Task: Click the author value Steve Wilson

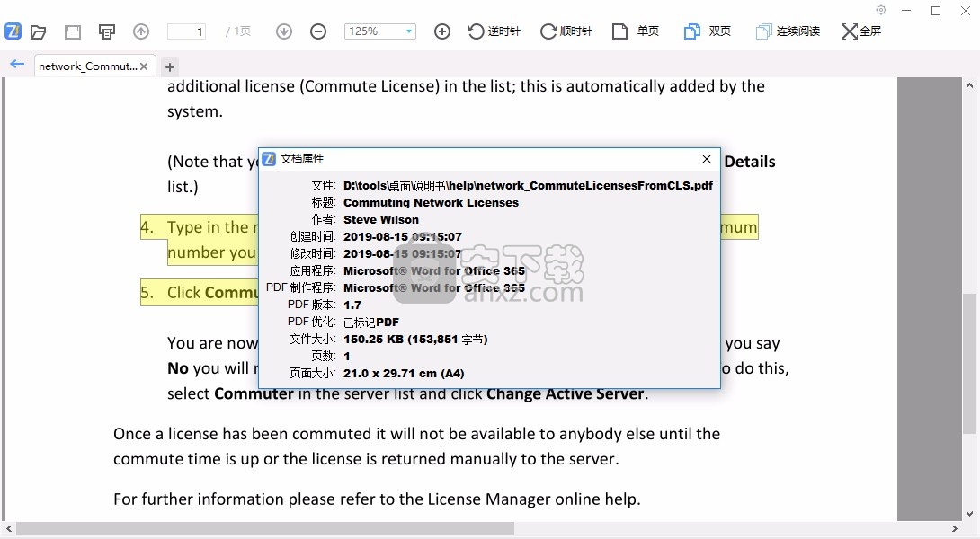Action: pyautogui.click(x=381, y=220)
